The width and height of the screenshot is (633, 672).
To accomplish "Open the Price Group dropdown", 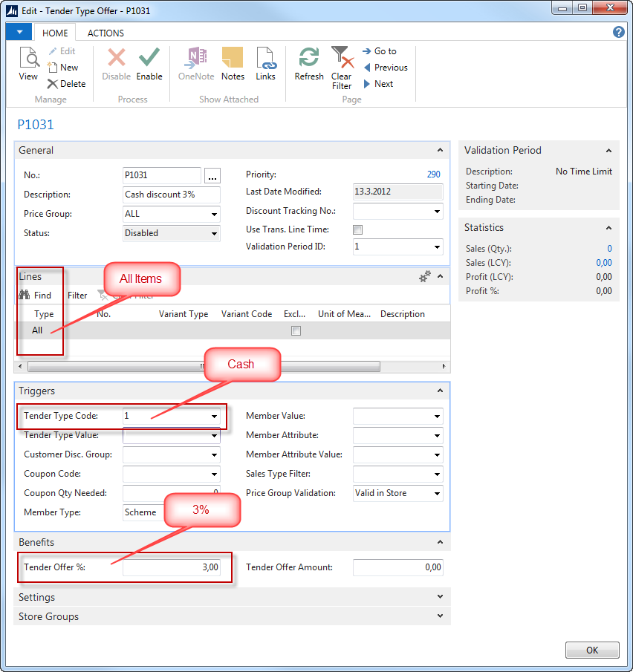I will pyautogui.click(x=214, y=214).
